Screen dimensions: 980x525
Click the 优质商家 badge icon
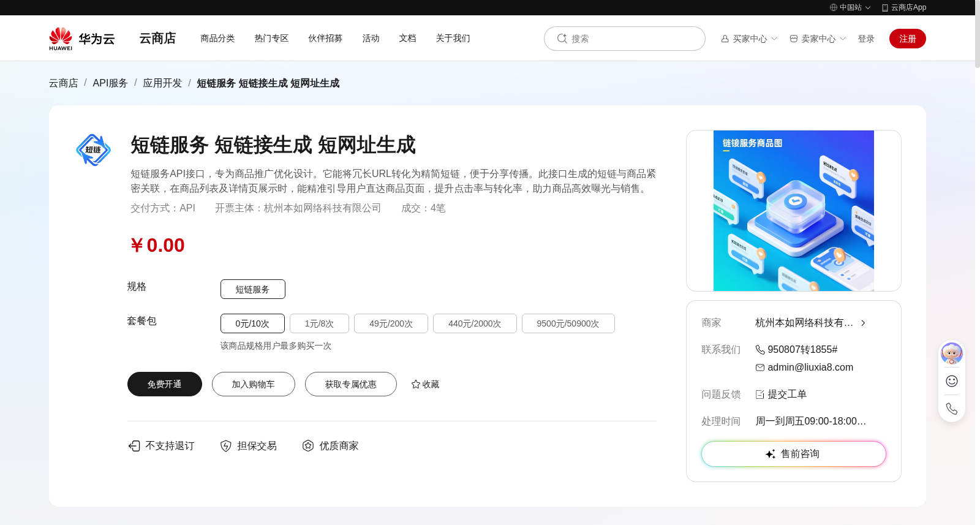[x=308, y=446]
